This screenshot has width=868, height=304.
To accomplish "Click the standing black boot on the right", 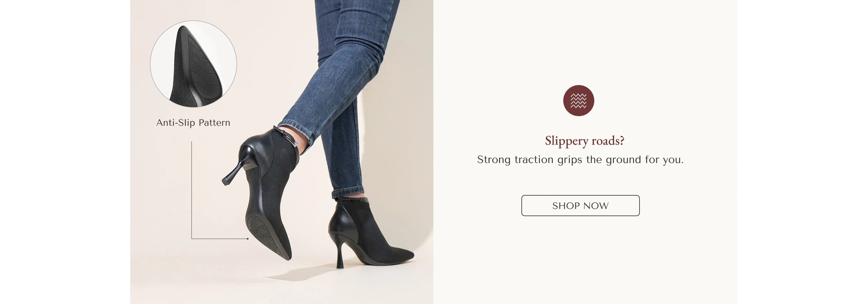I will click(x=371, y=233).
